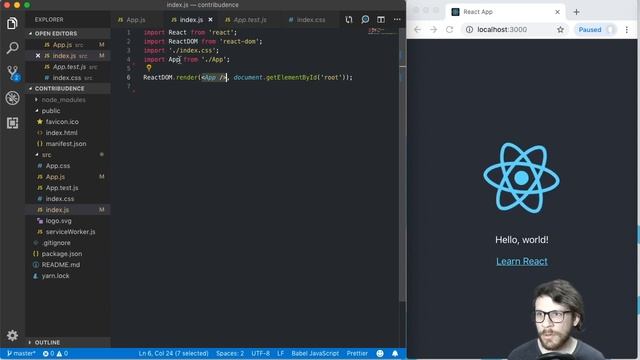This screenshot has height=360, width=640.
Task: Open the Extensions view
Action: [12, 123]
